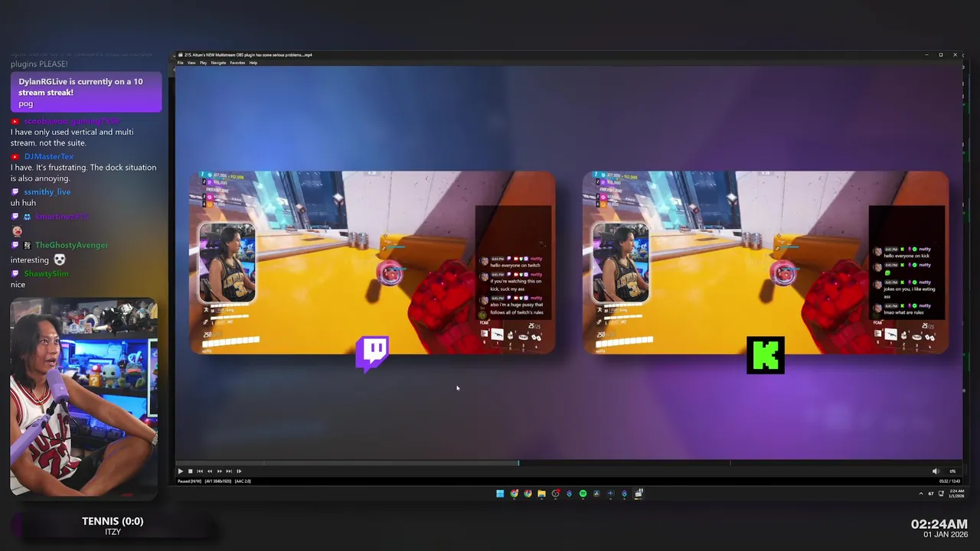The width and height of the screenshot is (980, 551).
Task: Click the player icon in the title bar
Action: point(180,55)
